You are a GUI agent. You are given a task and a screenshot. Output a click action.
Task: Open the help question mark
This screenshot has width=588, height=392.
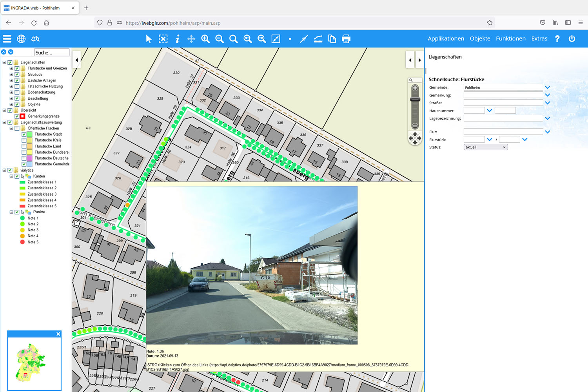(x=557, y=39)
